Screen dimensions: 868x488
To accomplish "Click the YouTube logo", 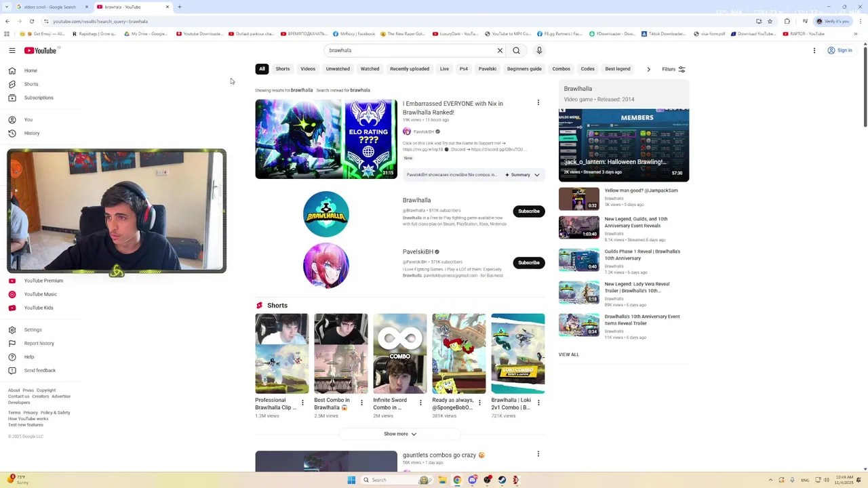I will 41,50.
